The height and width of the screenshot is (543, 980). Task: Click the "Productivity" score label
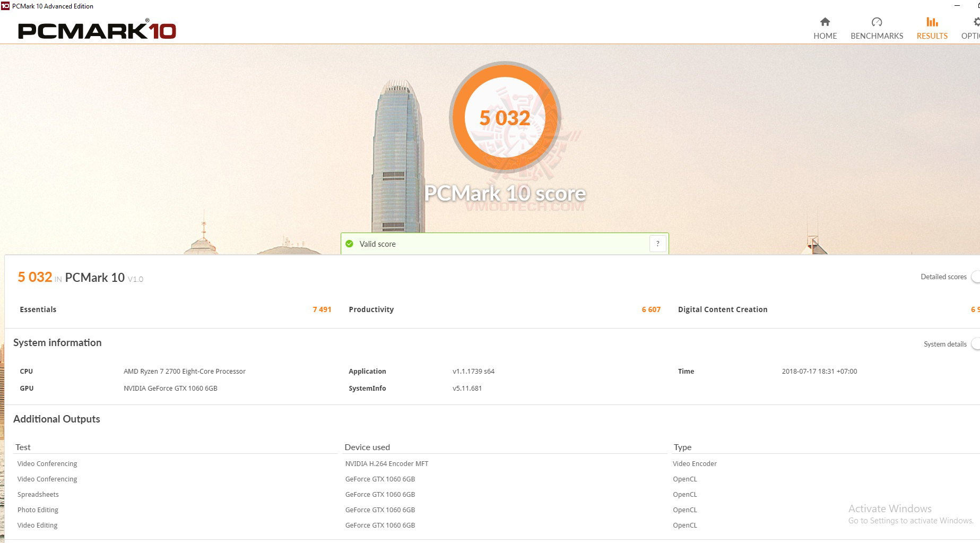pos(371,309)
